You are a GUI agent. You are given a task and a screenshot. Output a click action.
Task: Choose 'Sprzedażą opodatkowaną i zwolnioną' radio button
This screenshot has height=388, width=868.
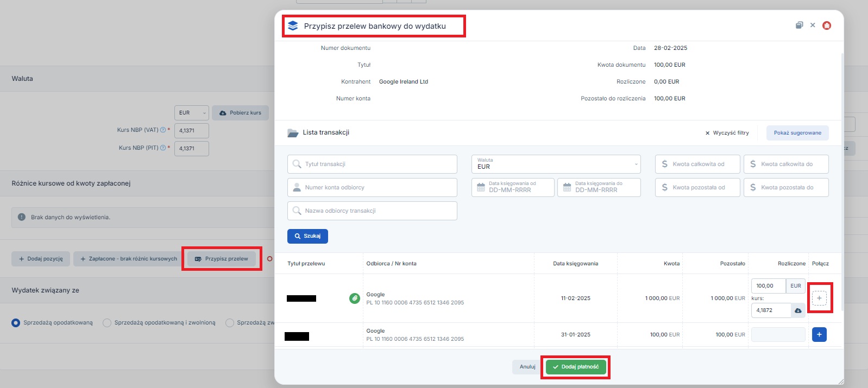tap(107, 323)
